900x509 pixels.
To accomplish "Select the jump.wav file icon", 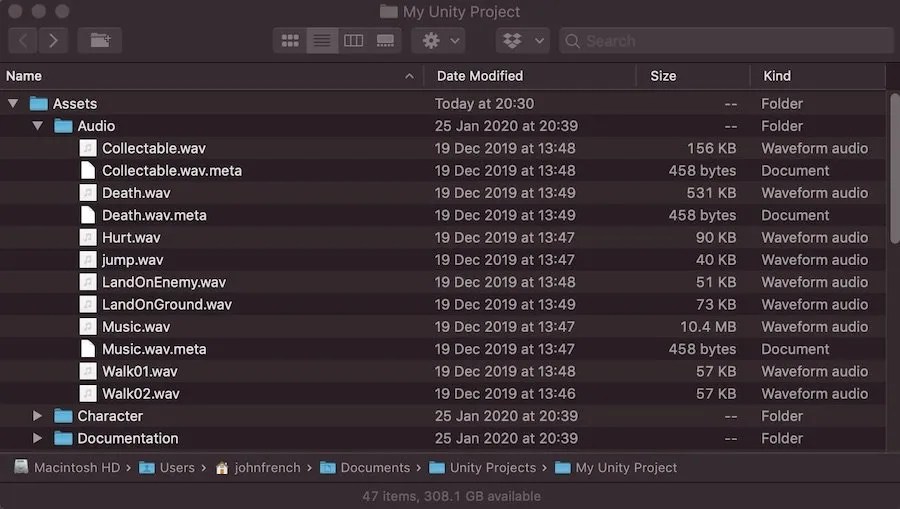I will 88,259.
